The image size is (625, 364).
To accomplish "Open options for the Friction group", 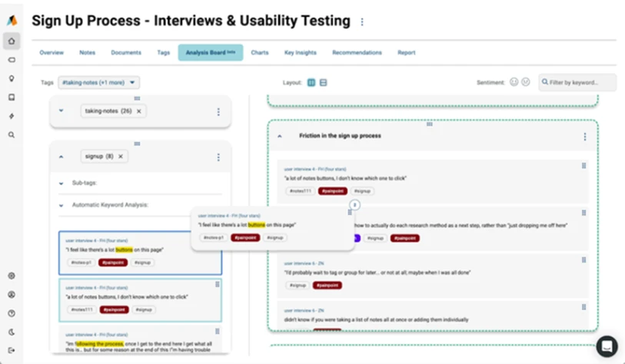I will (x=585, y=137).
